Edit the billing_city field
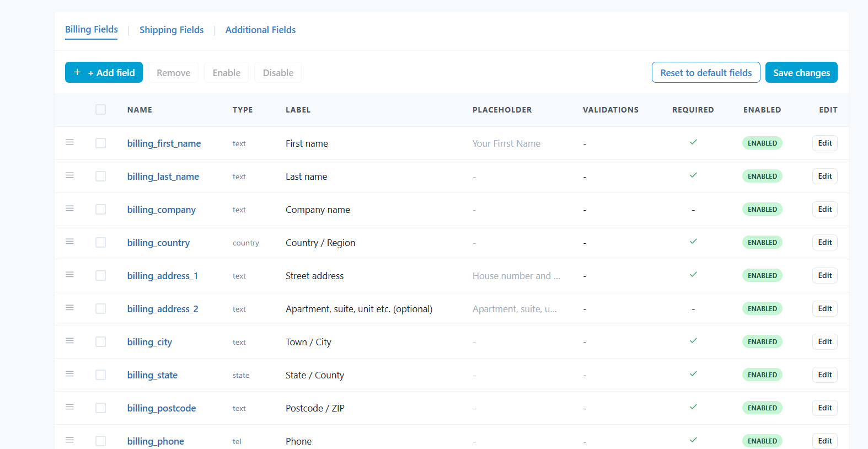868x449 pixels. point(825,341)
